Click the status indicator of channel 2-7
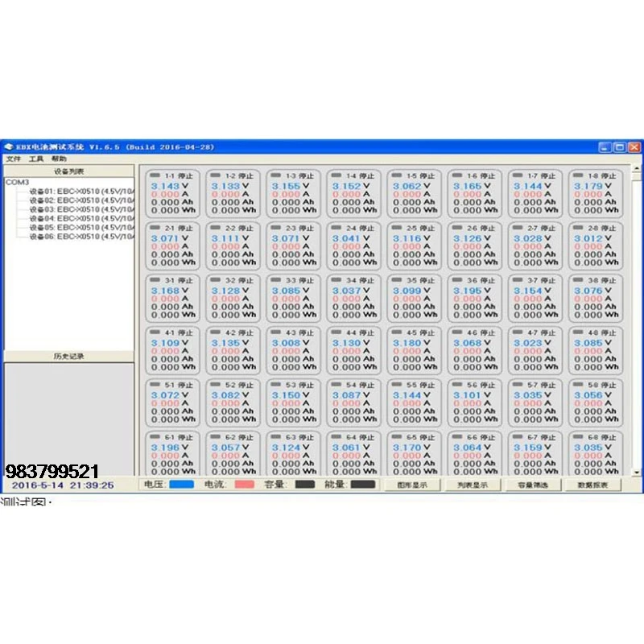644x644 pixels. 518,228
